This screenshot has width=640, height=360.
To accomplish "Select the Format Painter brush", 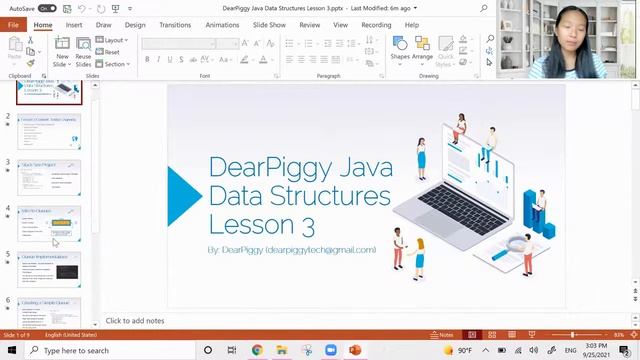I will tap(31, 63).
